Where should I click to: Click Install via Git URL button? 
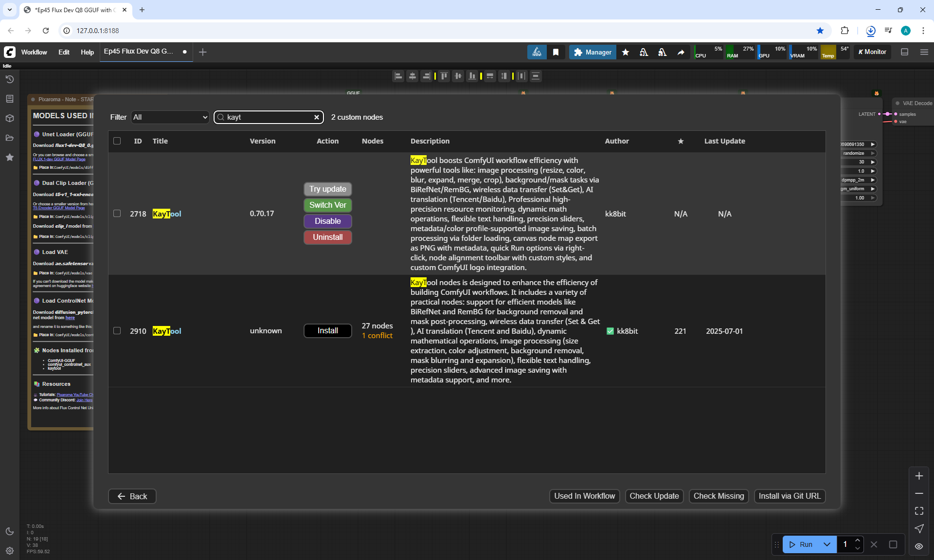(x=789, y=496)
